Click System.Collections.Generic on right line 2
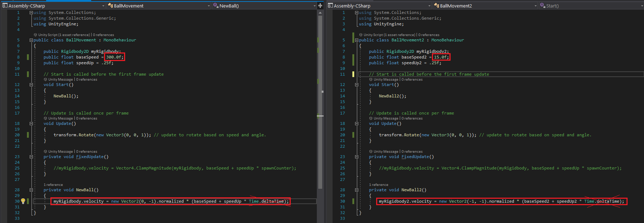Viewport: 644px width, 223px height. click(x=406, y=18)
